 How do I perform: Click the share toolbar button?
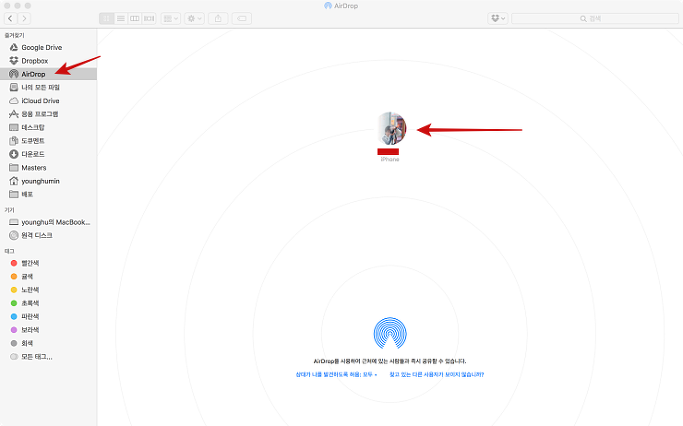click(x=218, y=18)
